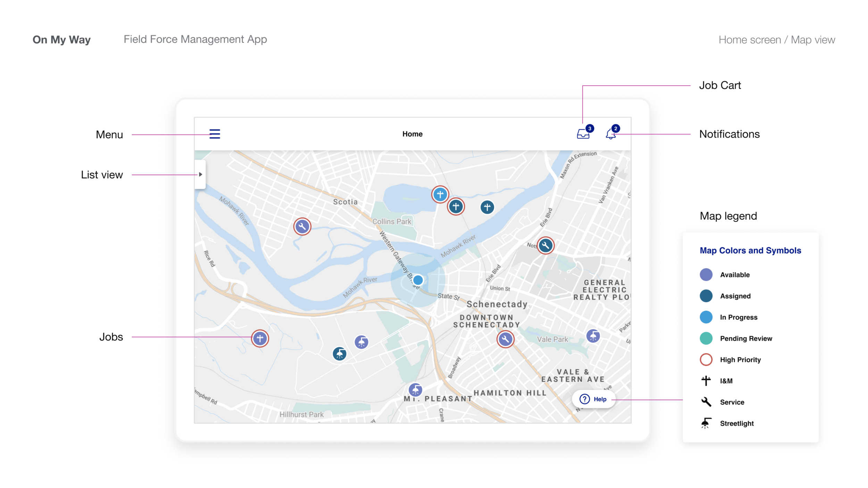This screenshot has width=868, height=488.
Task: Select the service wrench marker in Scotia
Action: click(302, 227)
